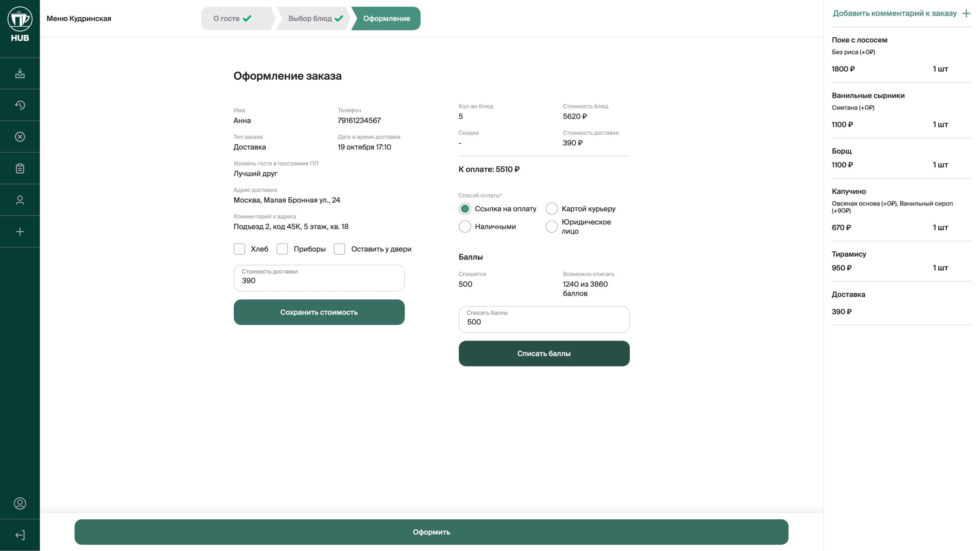Open the cancelled orders cross-circle icon
Image resolution: width=980 pixels, height=551 pixels.
point(20,137)
